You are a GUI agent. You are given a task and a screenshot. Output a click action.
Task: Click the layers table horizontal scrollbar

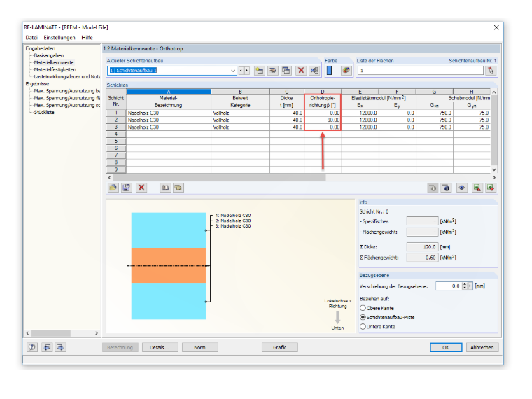220,177
